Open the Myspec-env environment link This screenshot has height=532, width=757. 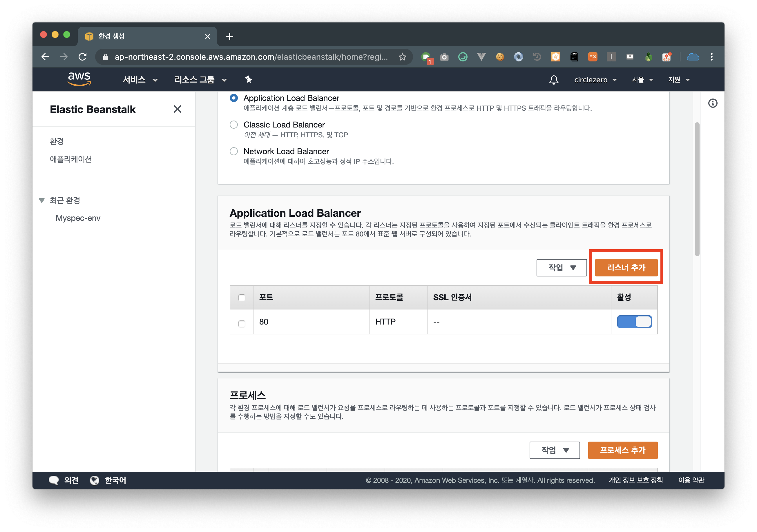click(x=78, y=218)
